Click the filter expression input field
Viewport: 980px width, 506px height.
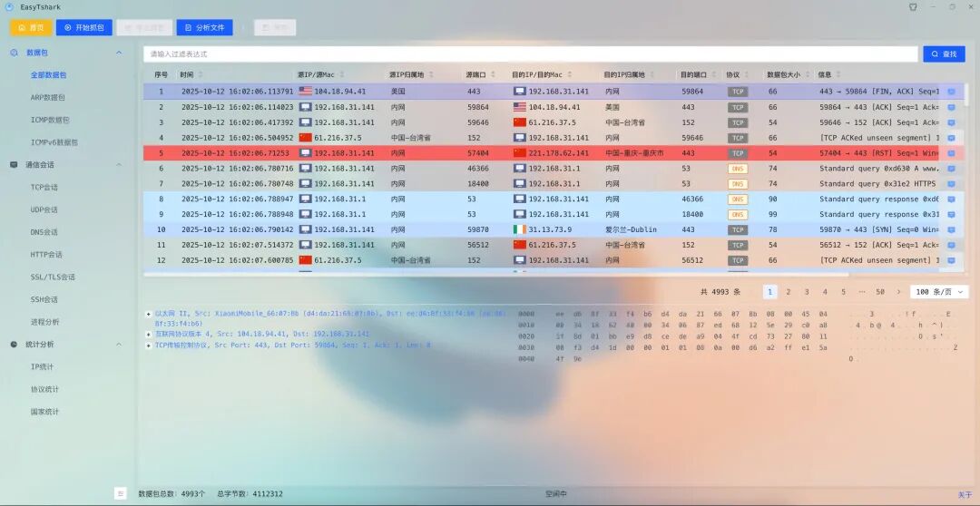pos(530,54)
